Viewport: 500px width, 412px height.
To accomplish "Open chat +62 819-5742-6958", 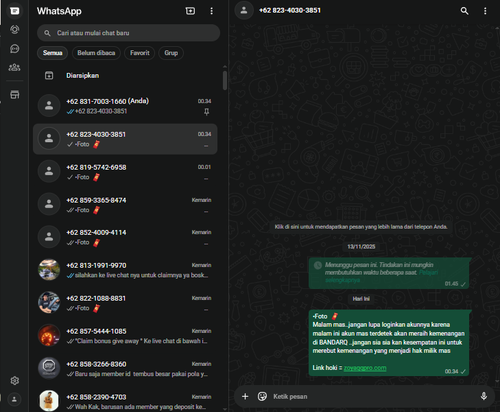I will 125,172.
